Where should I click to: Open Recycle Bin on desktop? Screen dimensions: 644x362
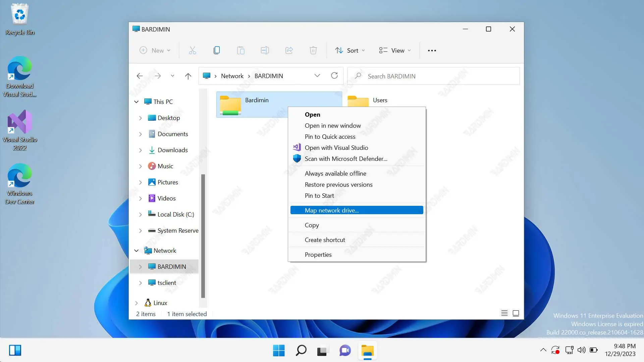20,19
